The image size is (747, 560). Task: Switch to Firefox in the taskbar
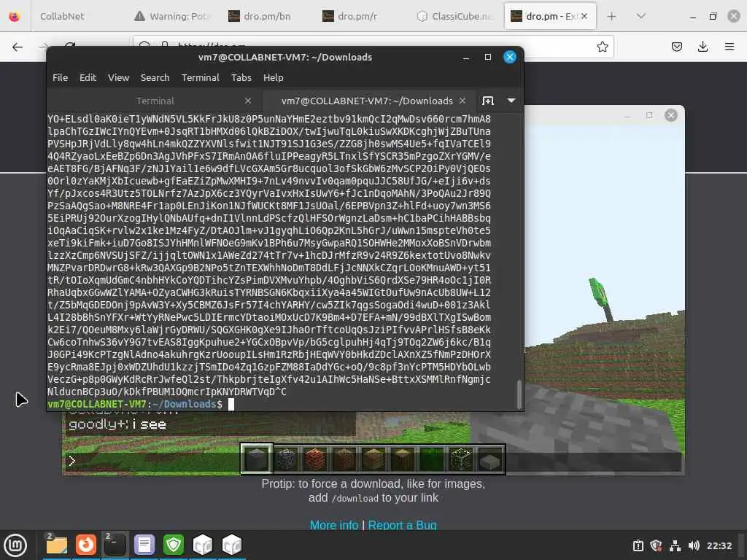[86, 545]
